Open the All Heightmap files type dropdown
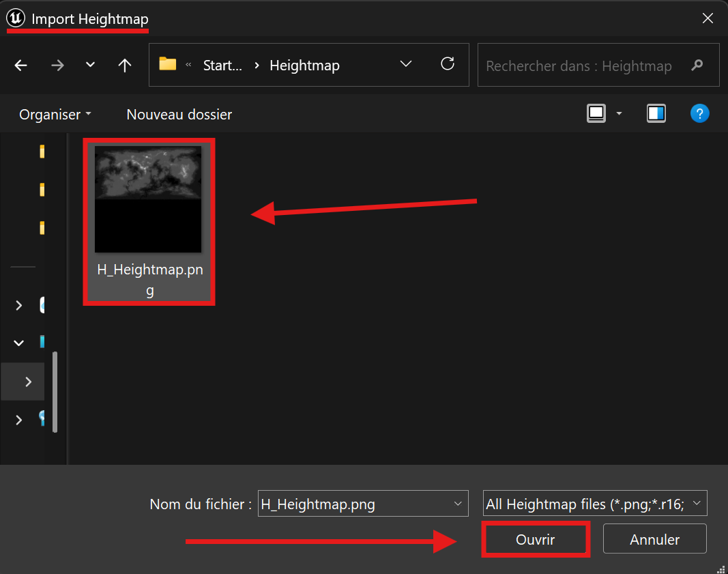Image resolution: width=728 pixels, height=574 pixels. click(x=595, y=504)
